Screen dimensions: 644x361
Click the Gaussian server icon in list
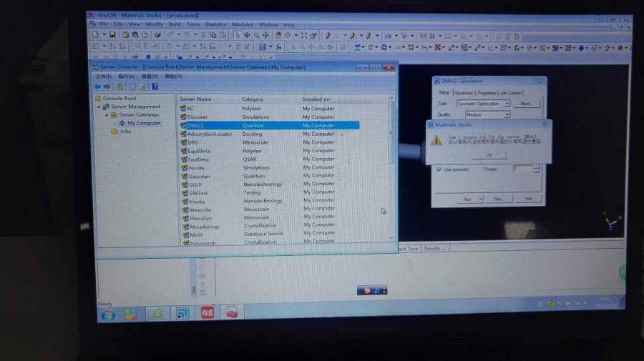click(x=185, y=176)
